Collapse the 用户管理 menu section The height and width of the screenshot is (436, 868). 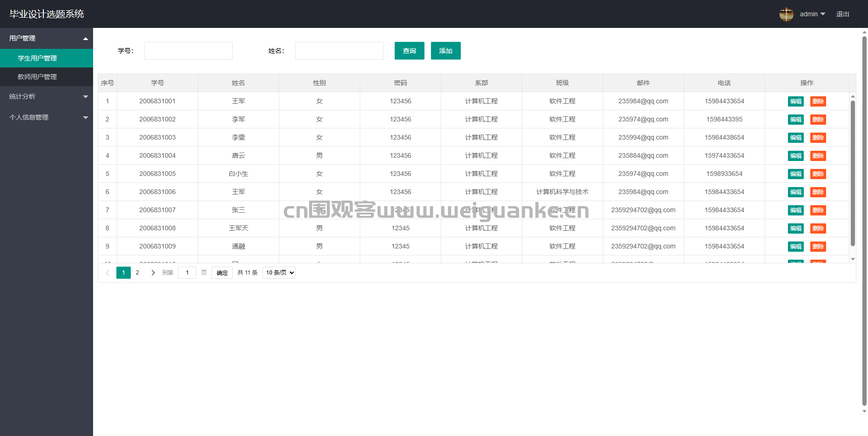[x=47, y=38]
